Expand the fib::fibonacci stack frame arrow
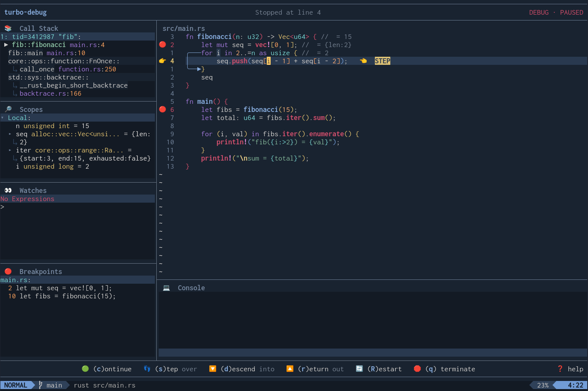Viewport: 588px width, 391px height. [x=6, y=45]
